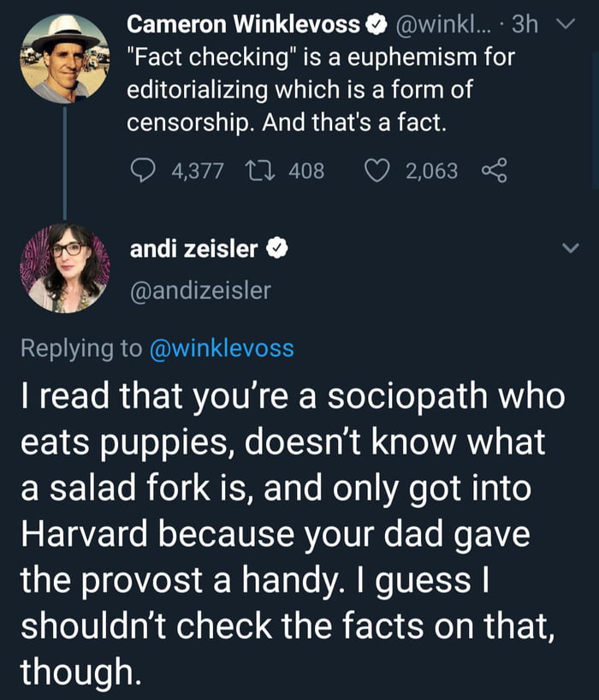Open Cameron Winklevoss's profile picture

tap(64, 58)
